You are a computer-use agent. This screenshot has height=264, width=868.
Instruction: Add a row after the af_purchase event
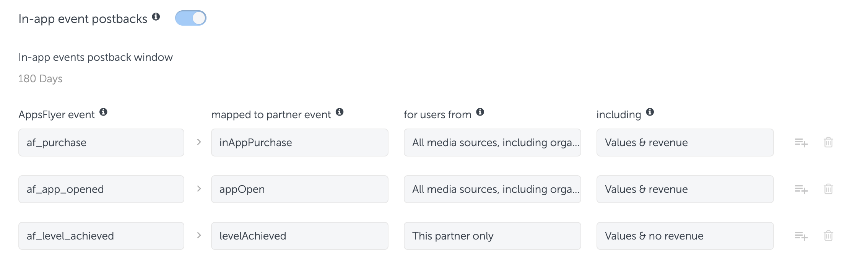801,143
